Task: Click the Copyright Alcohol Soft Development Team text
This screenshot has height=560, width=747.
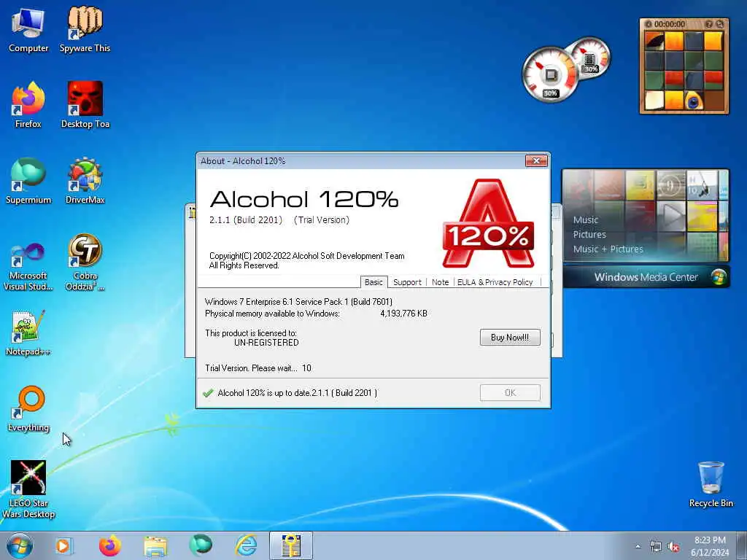Action: coord(307,260)
